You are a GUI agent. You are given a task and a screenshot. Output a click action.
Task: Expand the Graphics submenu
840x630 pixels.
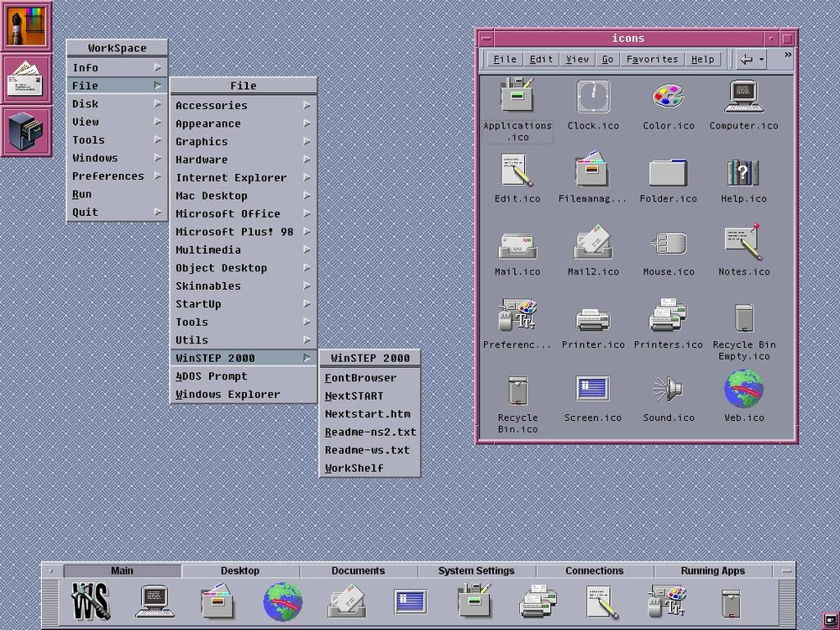click(x=244, y=142)
